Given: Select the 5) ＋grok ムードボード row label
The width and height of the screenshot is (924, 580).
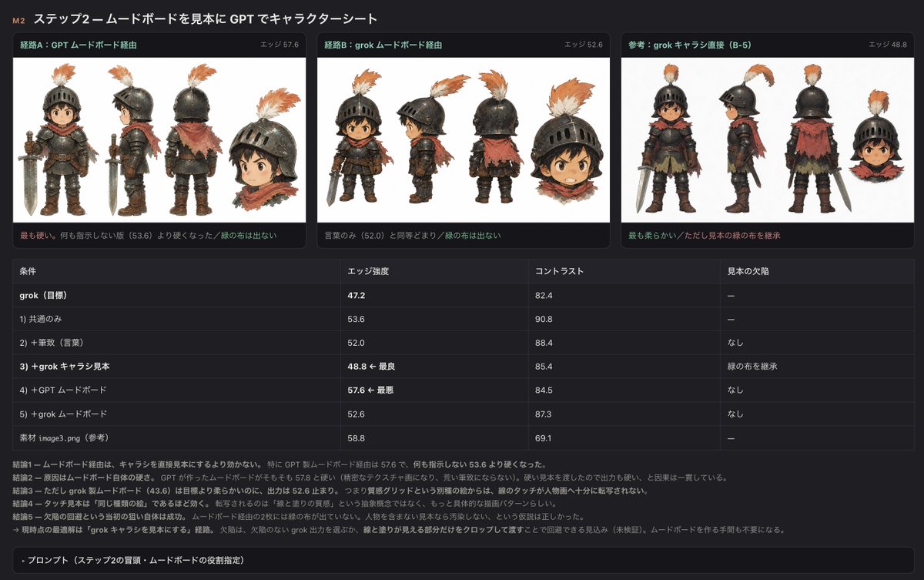Looking at the screenshot, I should (63, 414).
